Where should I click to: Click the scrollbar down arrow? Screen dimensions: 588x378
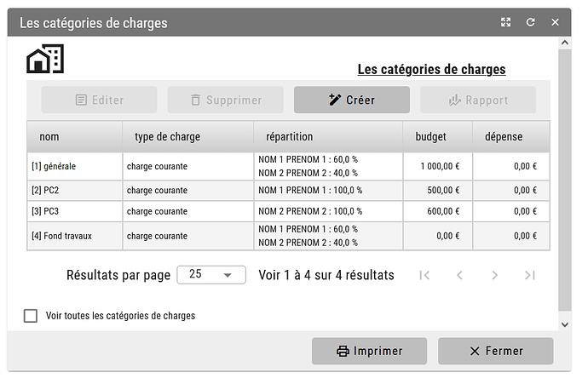coord(565,325)
